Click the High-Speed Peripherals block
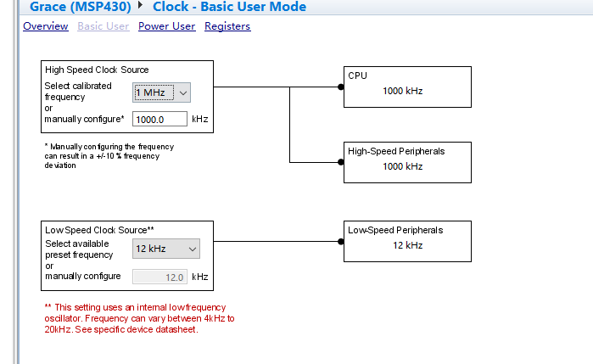 tap(407, 163)
